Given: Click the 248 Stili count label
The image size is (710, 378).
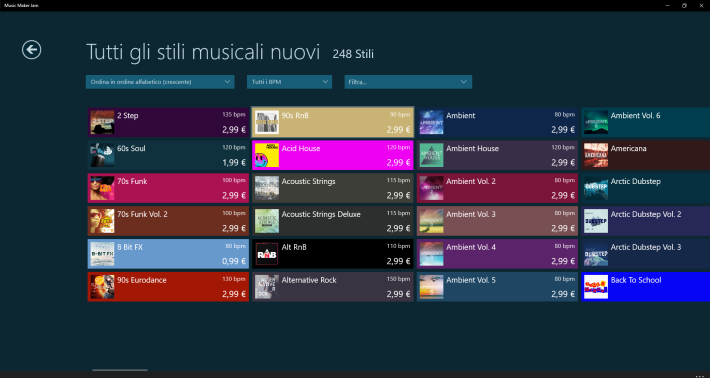Looking at the screenshot, I should coord(353,54).
